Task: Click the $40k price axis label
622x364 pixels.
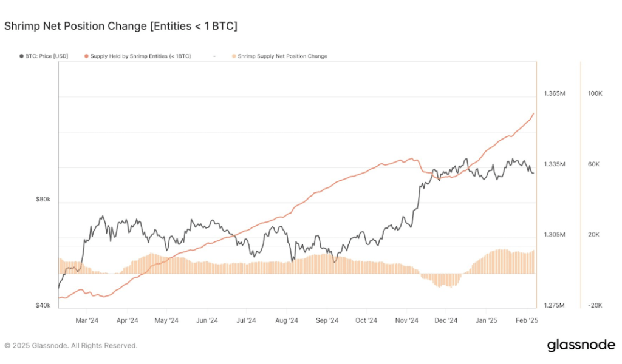Action: tap(43, 305)
